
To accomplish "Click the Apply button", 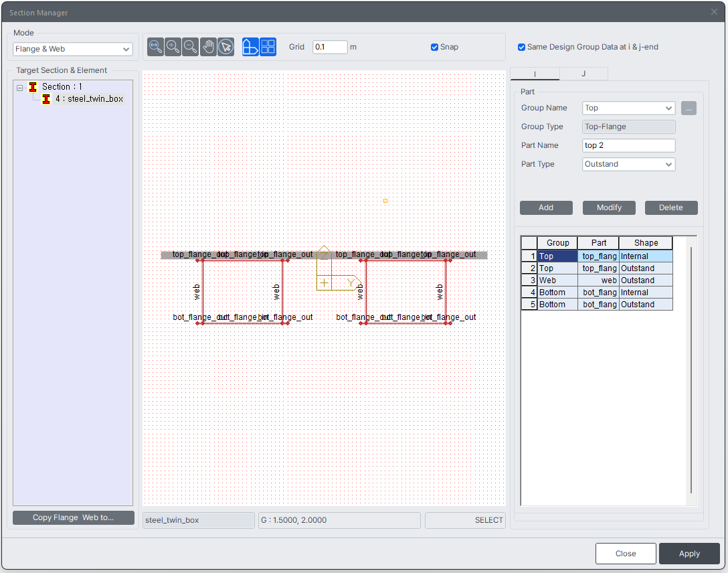I will point(689,554).
